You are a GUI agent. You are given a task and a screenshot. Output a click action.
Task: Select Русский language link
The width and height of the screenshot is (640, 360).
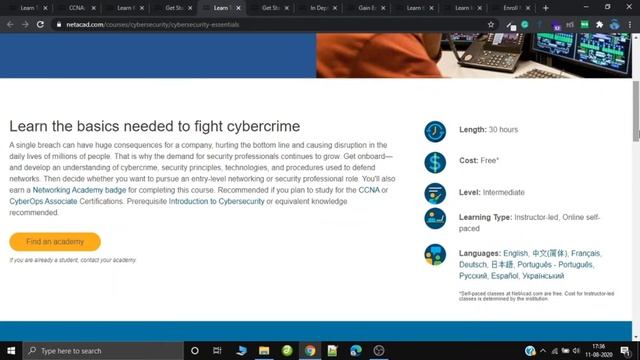473,276
